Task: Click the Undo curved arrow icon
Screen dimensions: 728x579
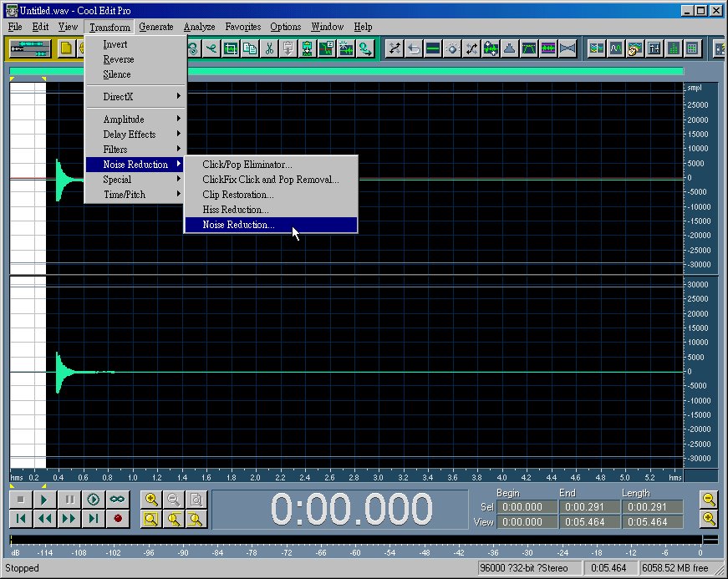Action: click(x=414, y=48)
